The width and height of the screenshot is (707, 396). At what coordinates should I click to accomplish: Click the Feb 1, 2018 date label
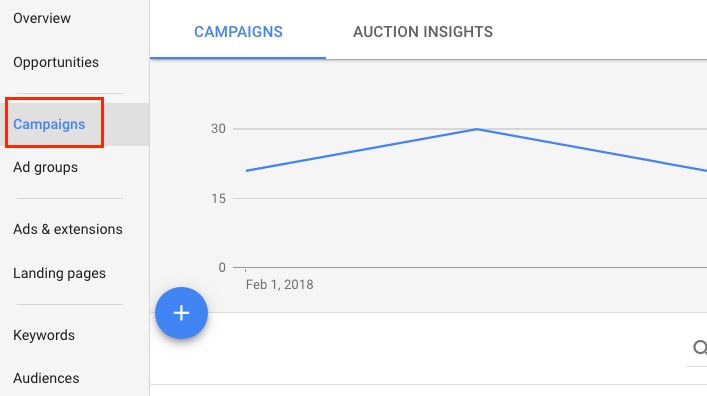click(x=280, y=285)
